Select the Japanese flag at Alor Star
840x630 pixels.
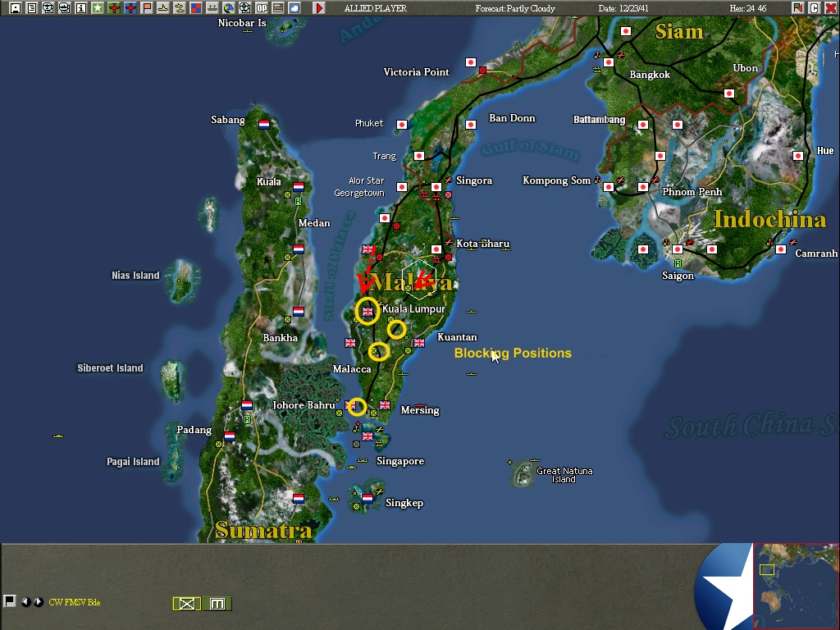(402, 187)
